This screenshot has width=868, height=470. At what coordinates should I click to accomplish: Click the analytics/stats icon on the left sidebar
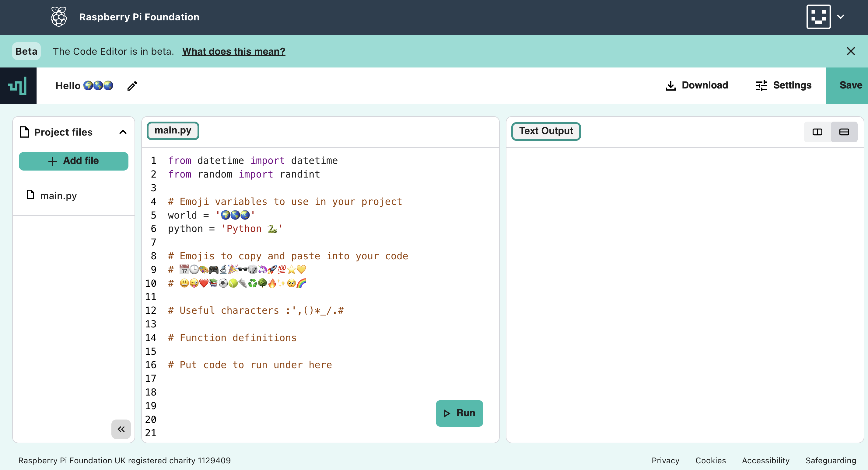point(18,86)
